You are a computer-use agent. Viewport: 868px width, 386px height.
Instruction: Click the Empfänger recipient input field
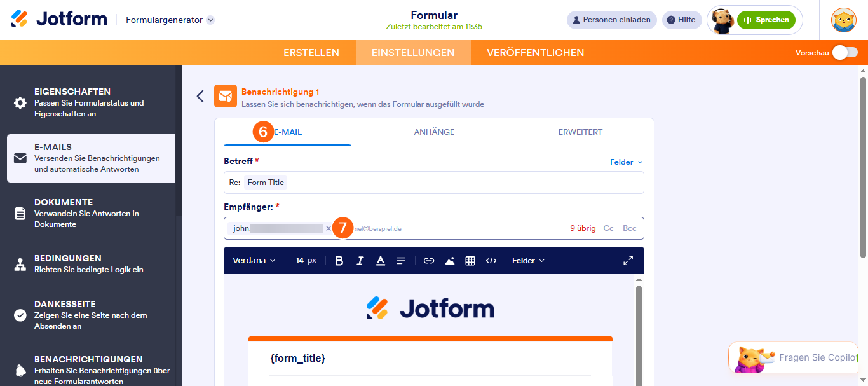(434, 228)
